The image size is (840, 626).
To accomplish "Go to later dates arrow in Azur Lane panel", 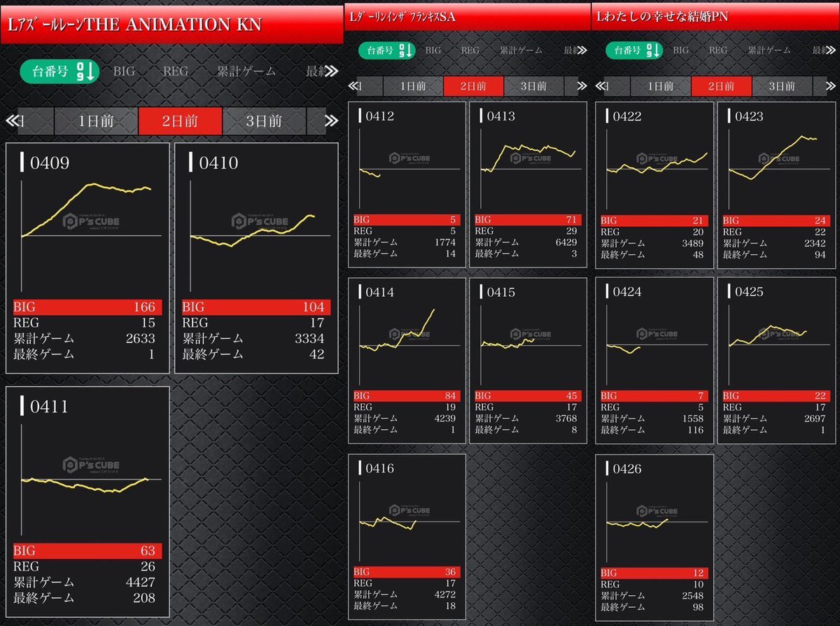I will [x=332, y=120].
